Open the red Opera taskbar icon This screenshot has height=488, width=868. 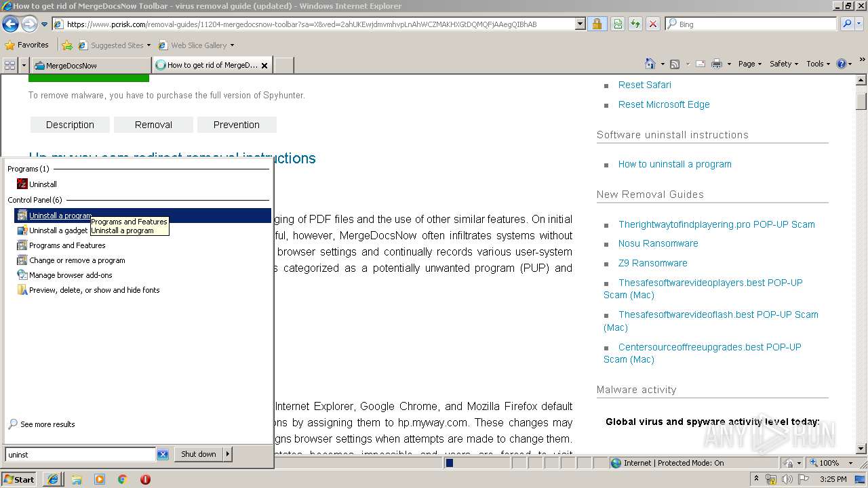point(145,479)
